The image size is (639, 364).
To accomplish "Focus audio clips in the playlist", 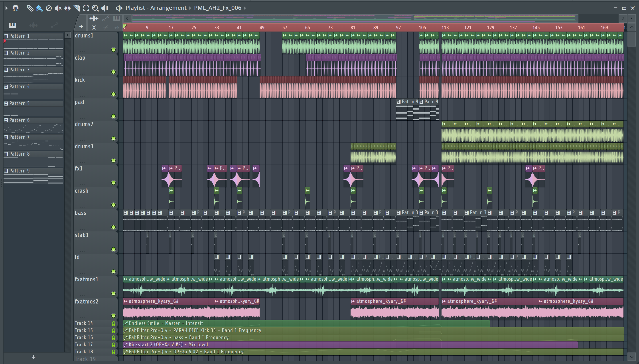I will click(x=94, y=18).
